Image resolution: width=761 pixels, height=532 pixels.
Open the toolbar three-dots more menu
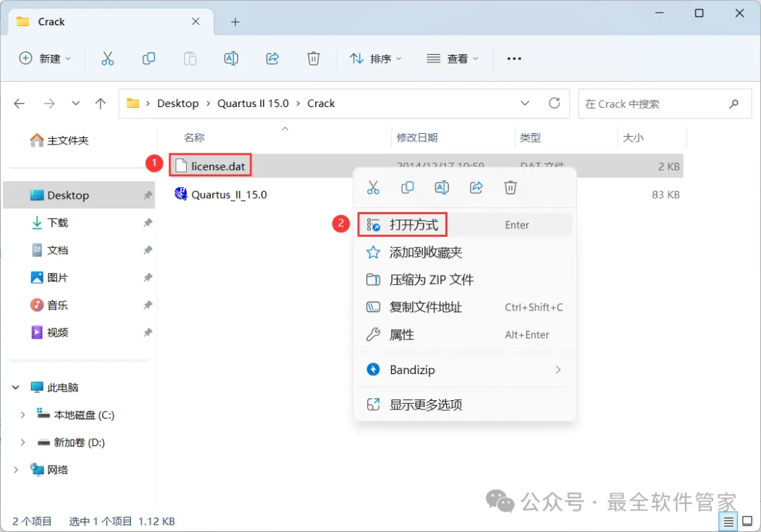(x=514, y=58)
